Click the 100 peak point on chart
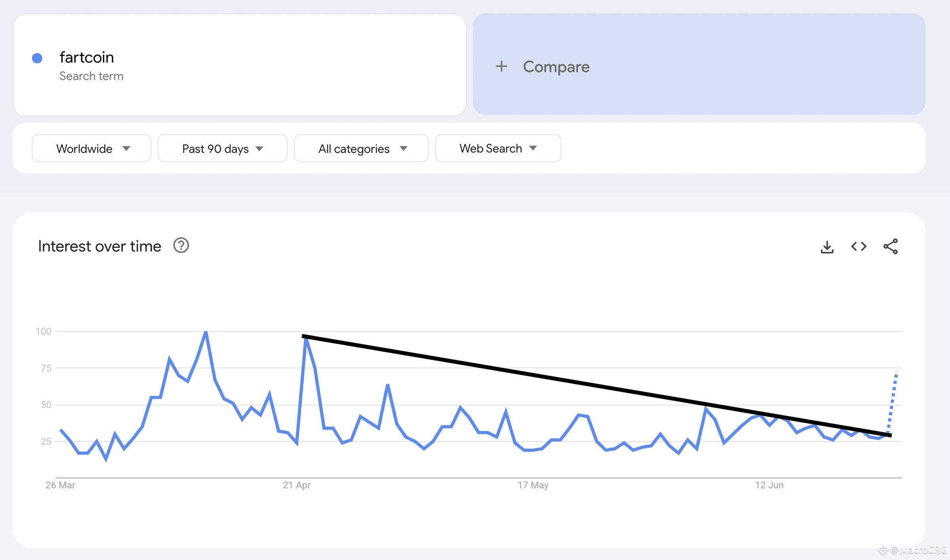This screenshot has height=560, width=950. click(206, 332)
